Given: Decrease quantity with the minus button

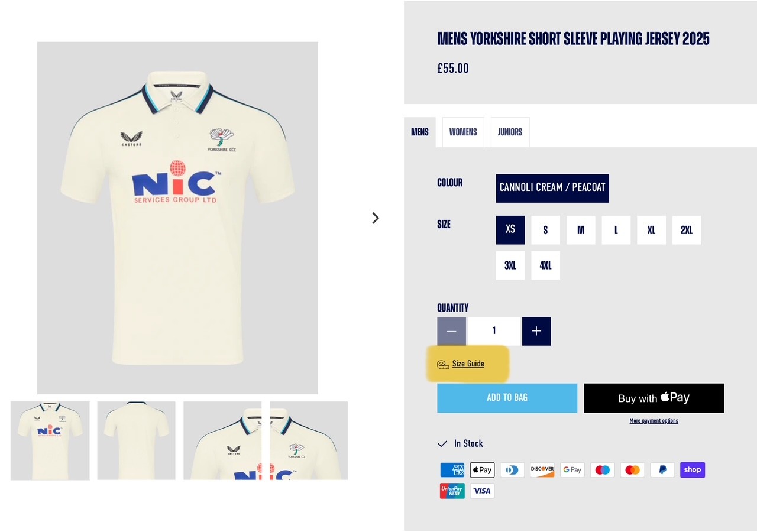Looking at the screenshot, I should click(x=452, y=331).
